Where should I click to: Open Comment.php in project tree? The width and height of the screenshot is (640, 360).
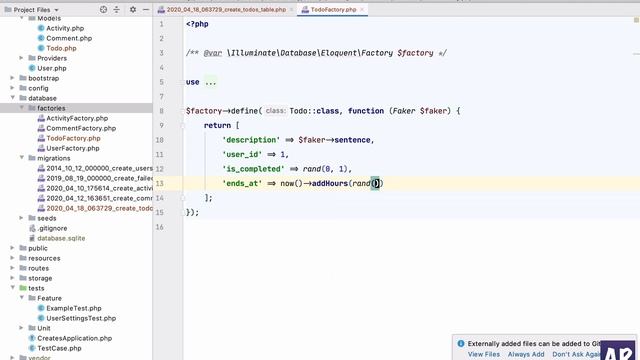point(69,38)
